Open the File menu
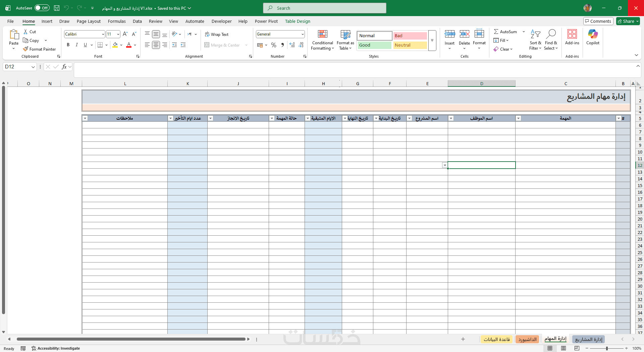 10,21
